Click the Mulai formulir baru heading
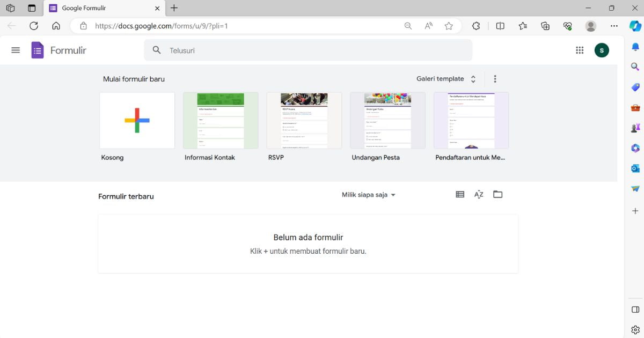 coord(134,79)
